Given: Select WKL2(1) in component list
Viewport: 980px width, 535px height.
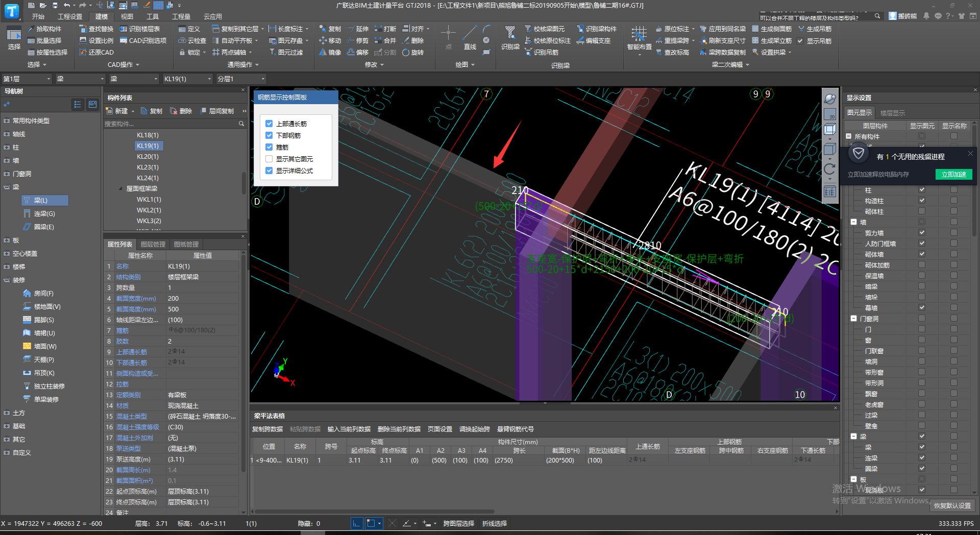Looking at the screenshot, I should tap(149, 210).
